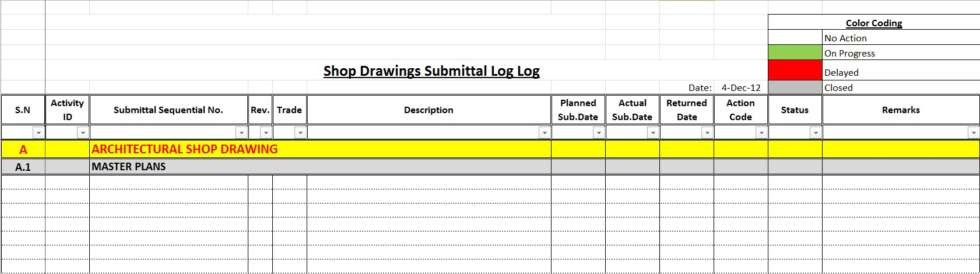This screenshot has width=980, height=274.
Task: Open the Activity ID filter dropdown
Action: (x=83, y=133)
